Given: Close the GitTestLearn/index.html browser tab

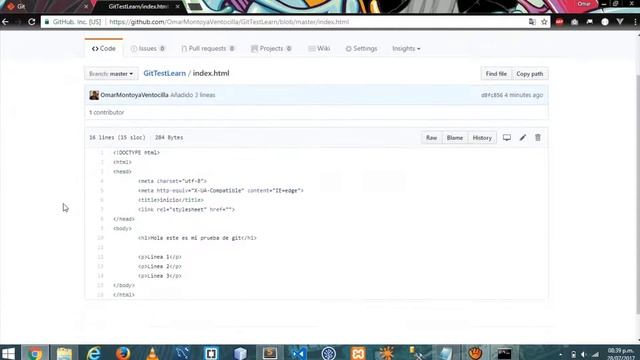Looking at the screenshot, I should pos(177,7).
